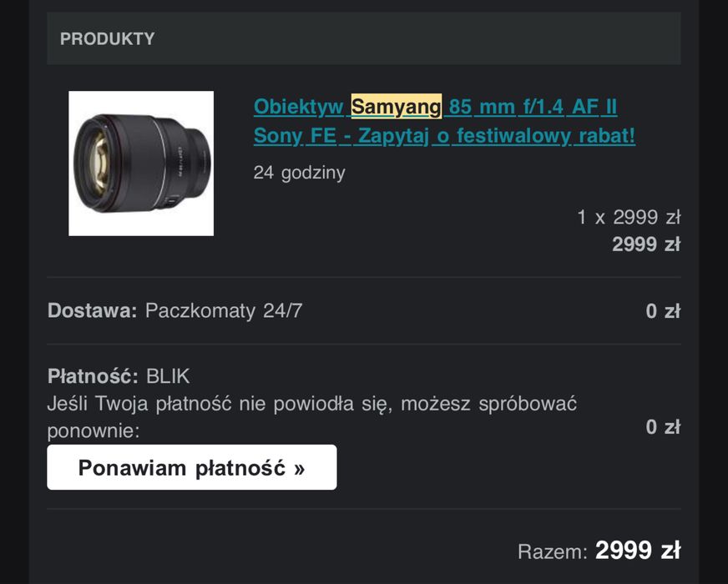Click the 'Sony FE - Zapytaj o festiwalowy rabat' link line
728x584 pixels.
[x=444, y=135]
